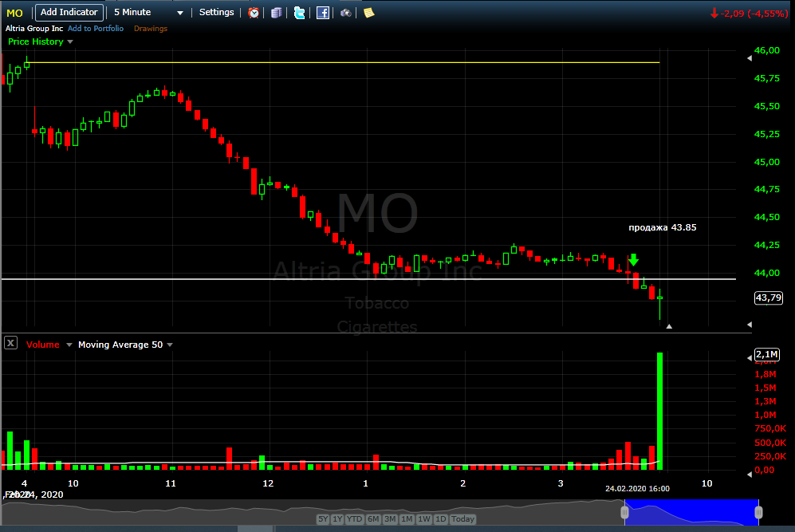The image size is (795, 532).
Task: Click the Altria Group Inc company name
Action: pos(34,29)
